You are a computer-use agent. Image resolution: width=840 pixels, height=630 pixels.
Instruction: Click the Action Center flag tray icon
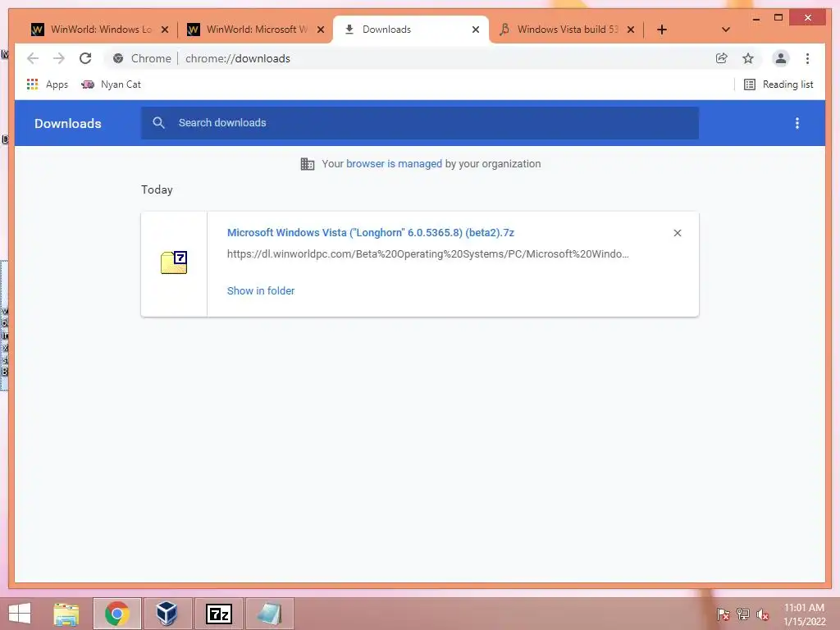click(x=723, y=614)
